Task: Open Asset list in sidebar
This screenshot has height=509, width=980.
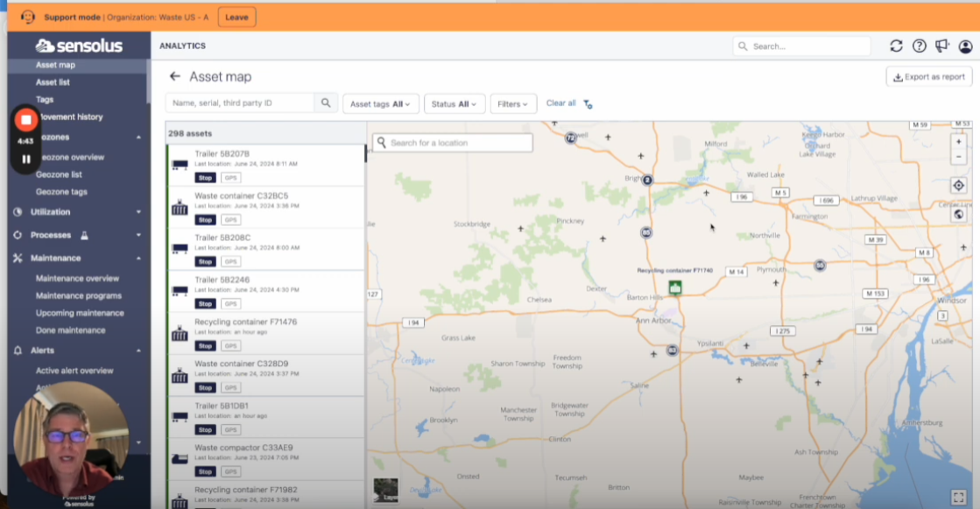Action: coord(53,82)
